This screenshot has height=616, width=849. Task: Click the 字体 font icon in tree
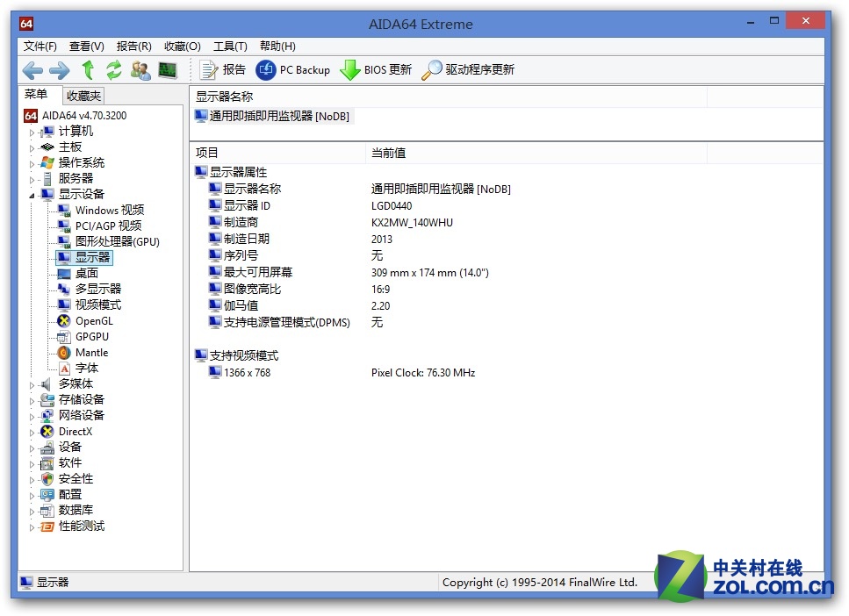[x=64, y=369]
